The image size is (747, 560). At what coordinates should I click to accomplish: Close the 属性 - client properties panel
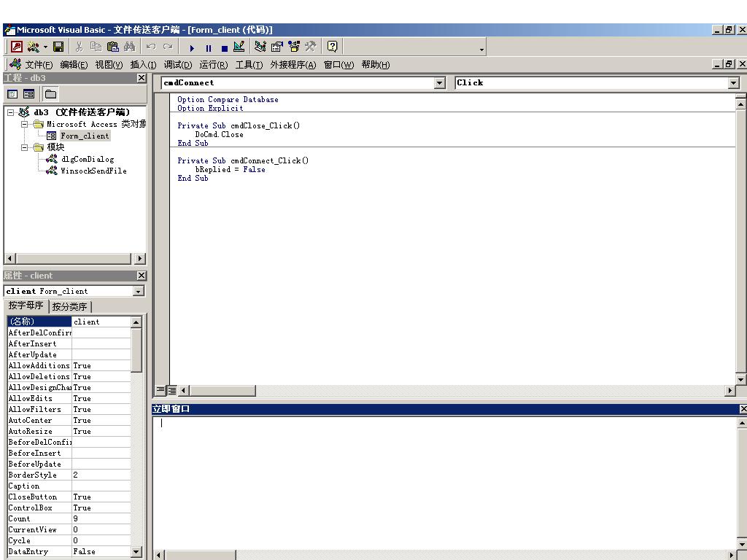point(142,276)
